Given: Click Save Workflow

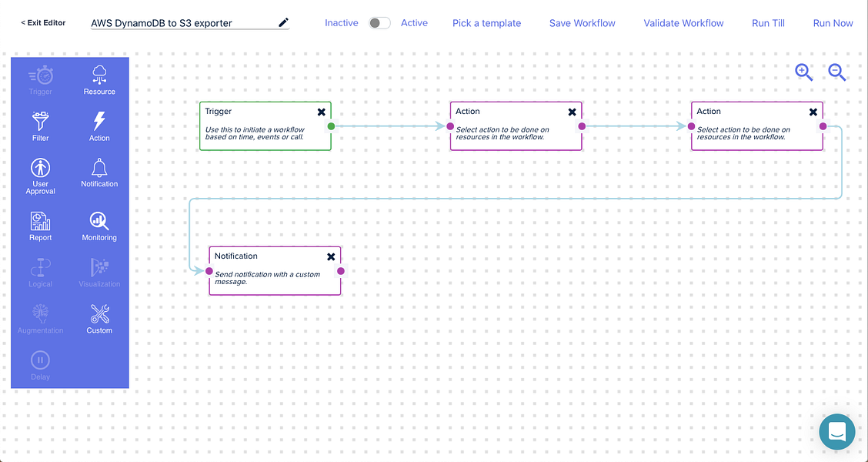Looking at the screenshot, I should 583,23.
